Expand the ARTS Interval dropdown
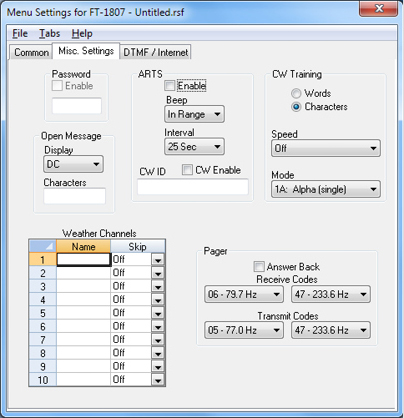Screen dimensions: 404x418 (194, 146)
